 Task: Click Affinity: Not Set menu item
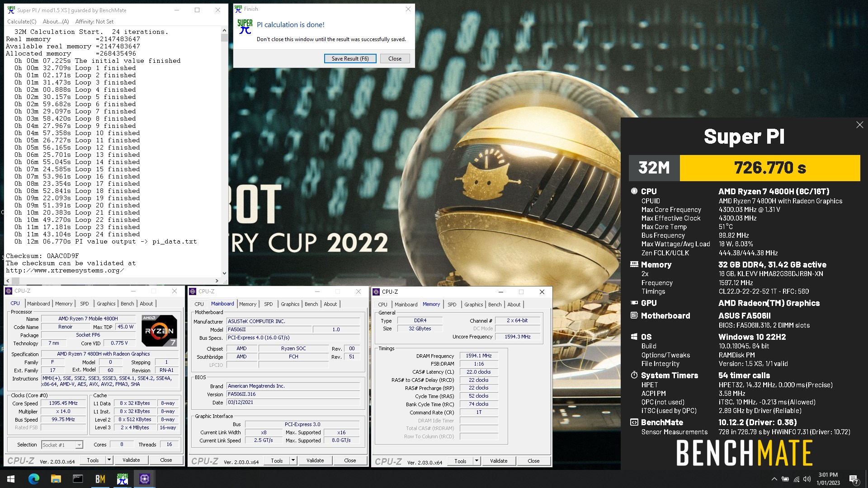coord(94,21)
